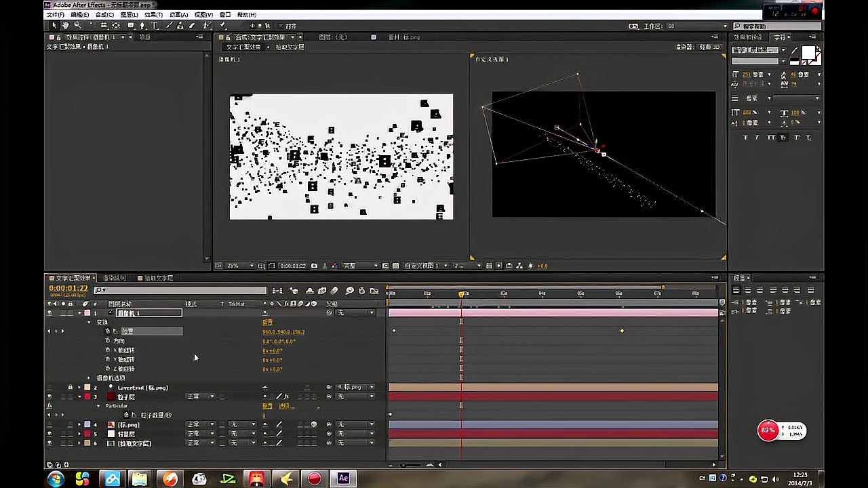Take snapshot camera icon in viewer
Screen dimensions: 868x488
[x=314, y=266]
